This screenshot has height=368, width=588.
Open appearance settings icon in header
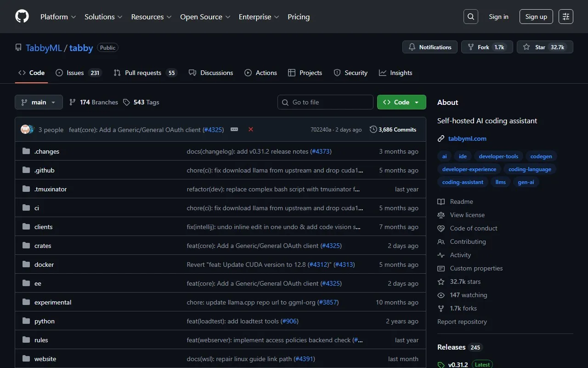(x=565, y=17)
